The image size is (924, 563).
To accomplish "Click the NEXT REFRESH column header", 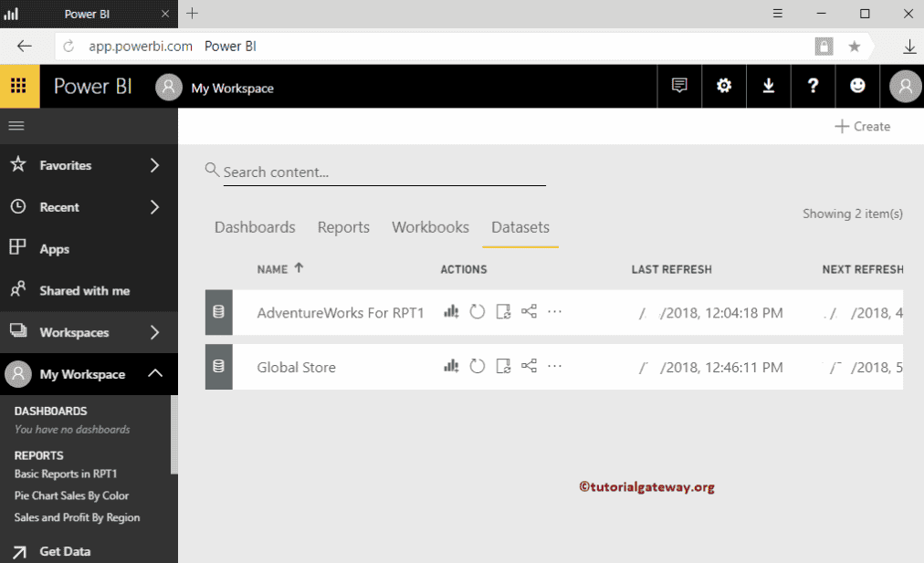I will (863, 270).
